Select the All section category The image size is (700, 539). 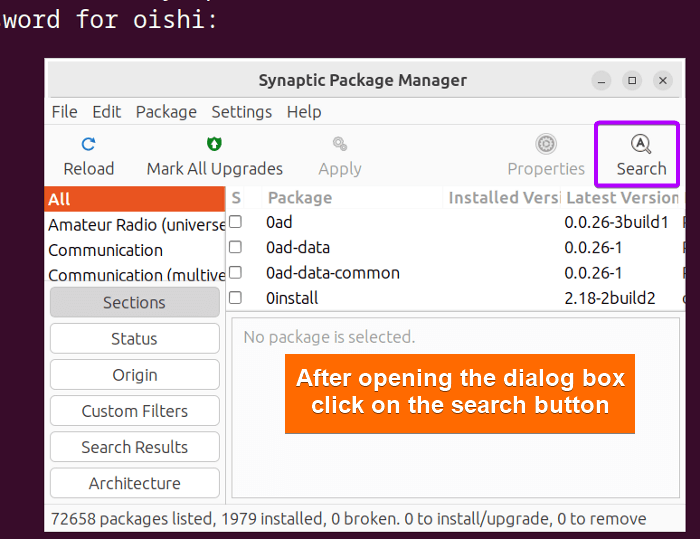pyautogui.click(x=135, y=199)
